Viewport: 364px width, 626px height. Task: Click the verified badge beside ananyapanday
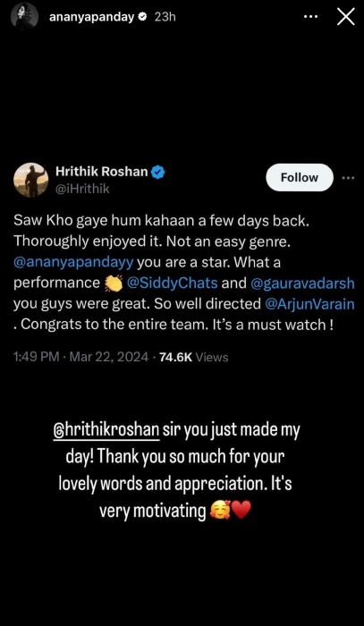pos(143,17)
